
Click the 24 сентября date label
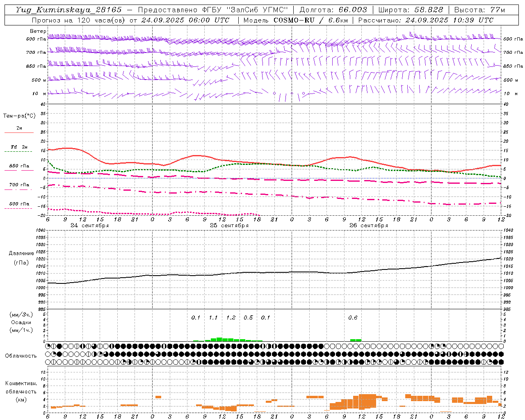click(89, 226)
